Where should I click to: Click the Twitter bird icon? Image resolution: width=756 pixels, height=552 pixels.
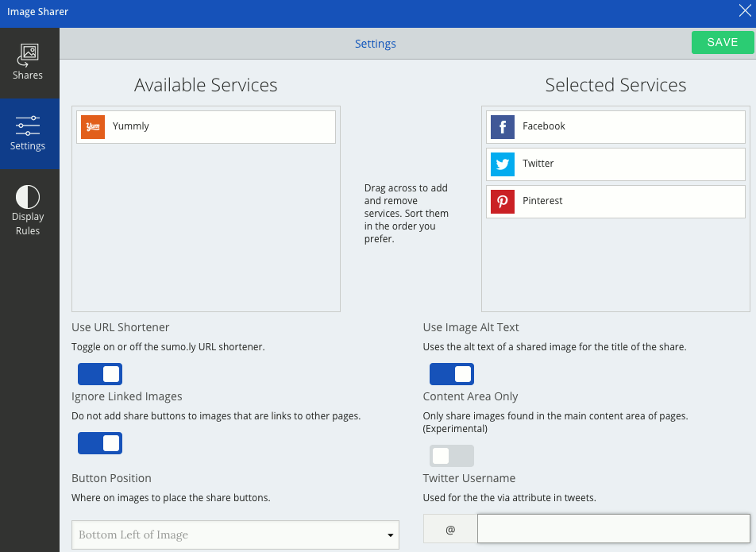(503, 164)
